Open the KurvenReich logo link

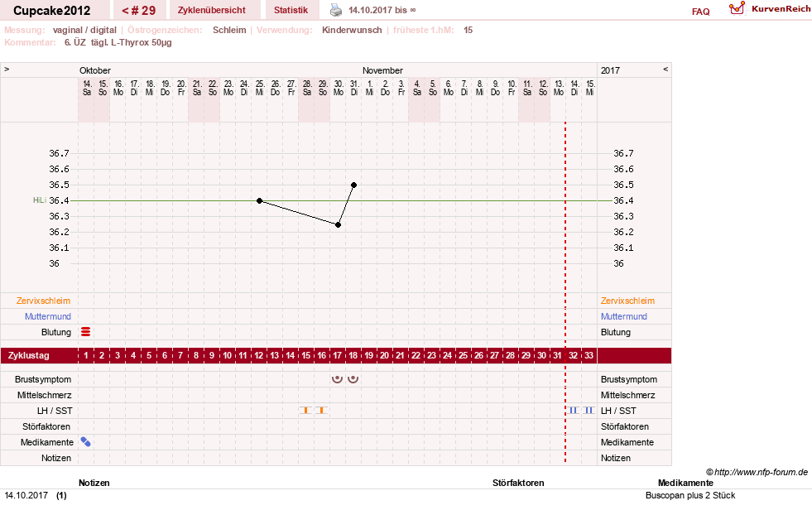tap(770, 9)
